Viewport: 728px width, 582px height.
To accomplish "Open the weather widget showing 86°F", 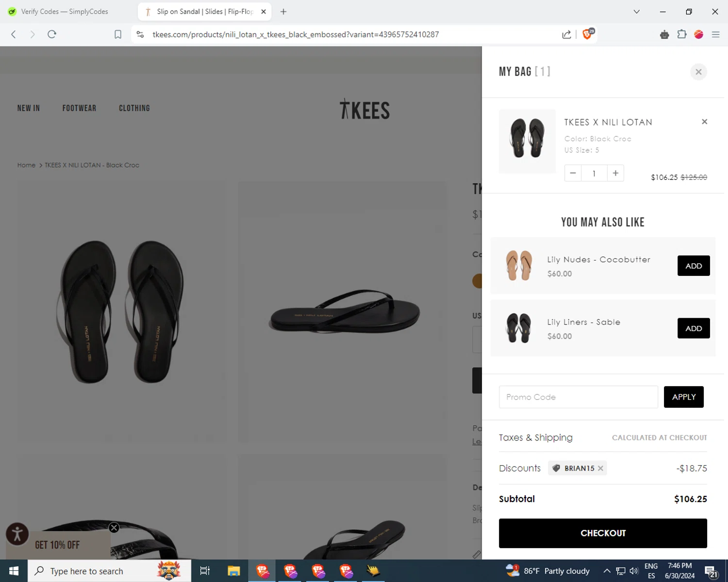I will (x=547, y=571).
